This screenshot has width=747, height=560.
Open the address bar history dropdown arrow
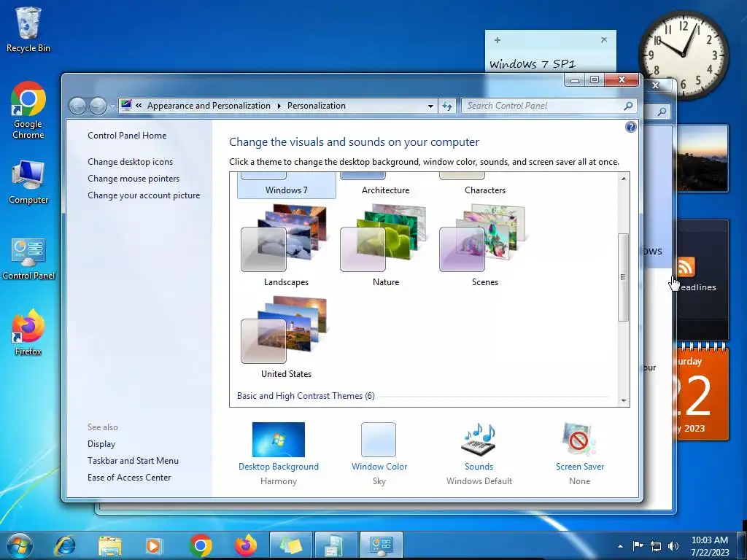pos(430,106)
